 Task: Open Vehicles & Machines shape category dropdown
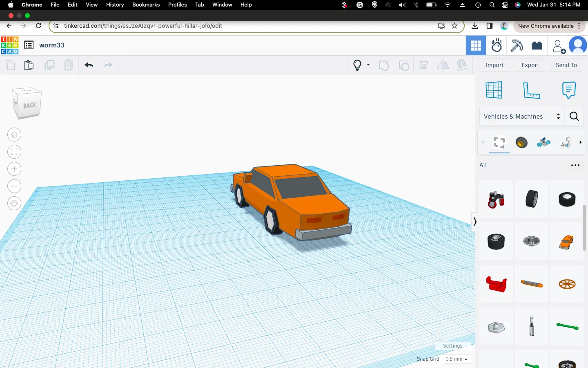pyautogui.click(x=521, y=117)
